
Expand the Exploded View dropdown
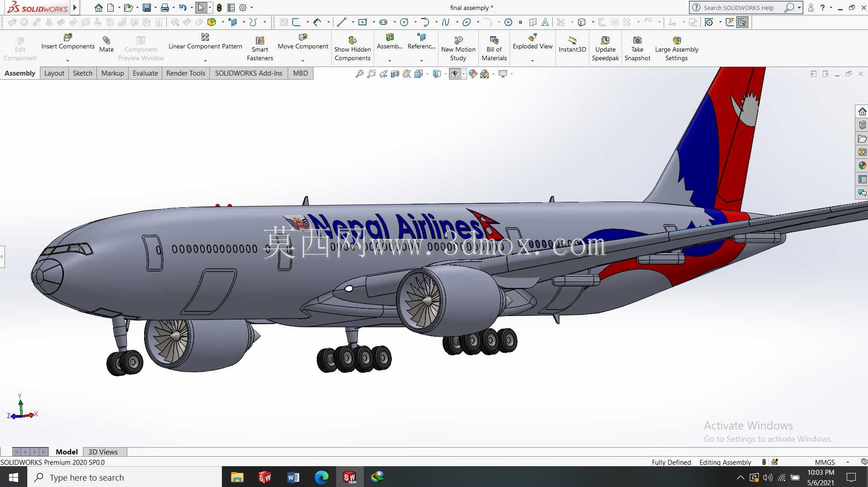point(533,60)
